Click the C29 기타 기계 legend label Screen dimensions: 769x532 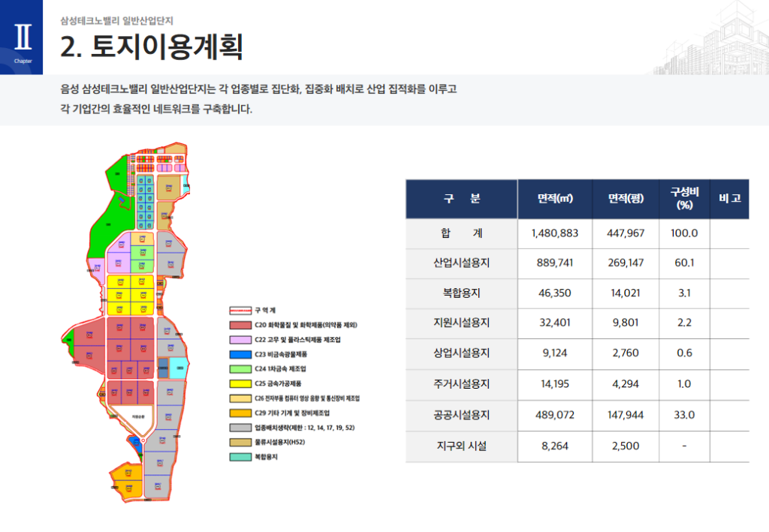click(x=293, y=413)
